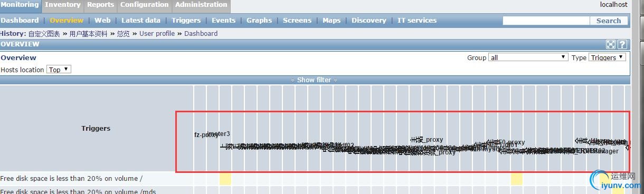Expand the Show filter bar
The width and height of the screenshot is (644, 194).
click(314, 80)
